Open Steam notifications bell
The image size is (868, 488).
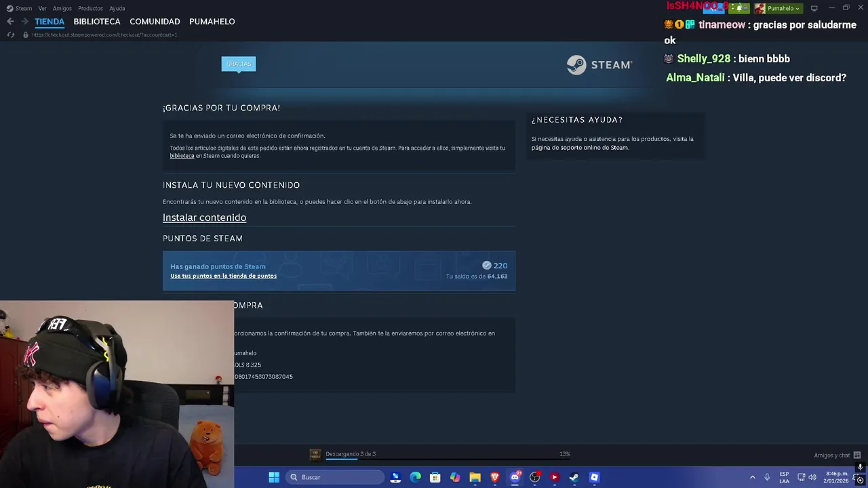pos(739,8)
